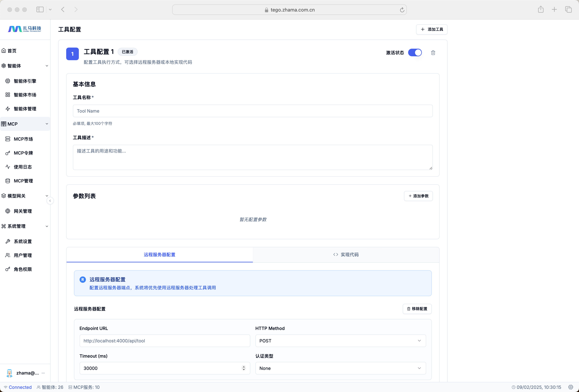This screenshot has height=392, width=579.
Task: Collapse the 智能体 sidebar group
Action: (x=47, y=66)
